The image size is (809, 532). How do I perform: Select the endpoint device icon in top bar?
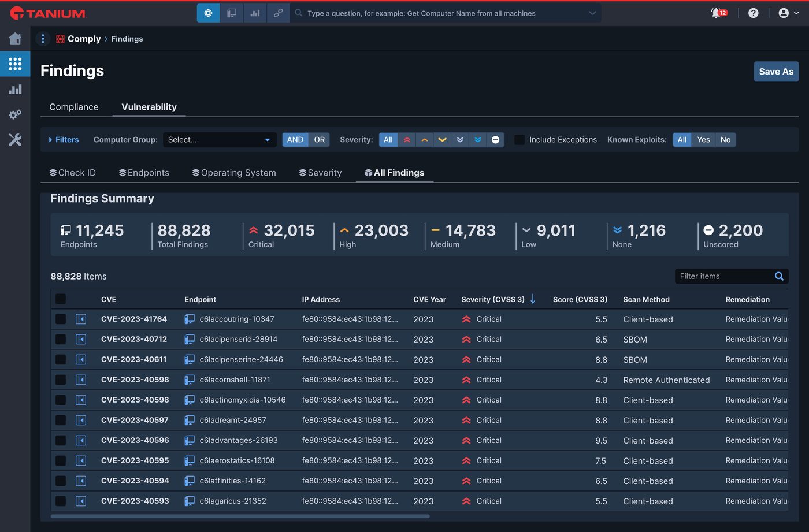tap(232, 13)
